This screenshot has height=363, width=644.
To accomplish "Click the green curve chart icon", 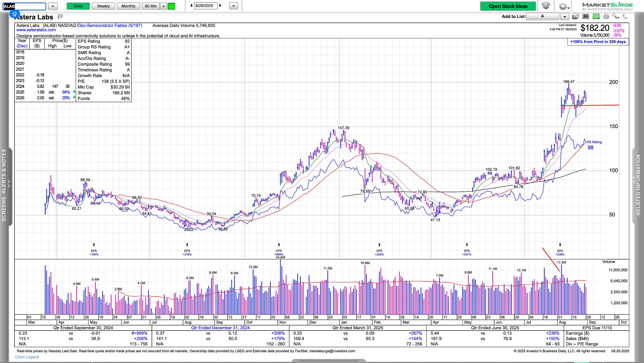I will pos(596,17).
